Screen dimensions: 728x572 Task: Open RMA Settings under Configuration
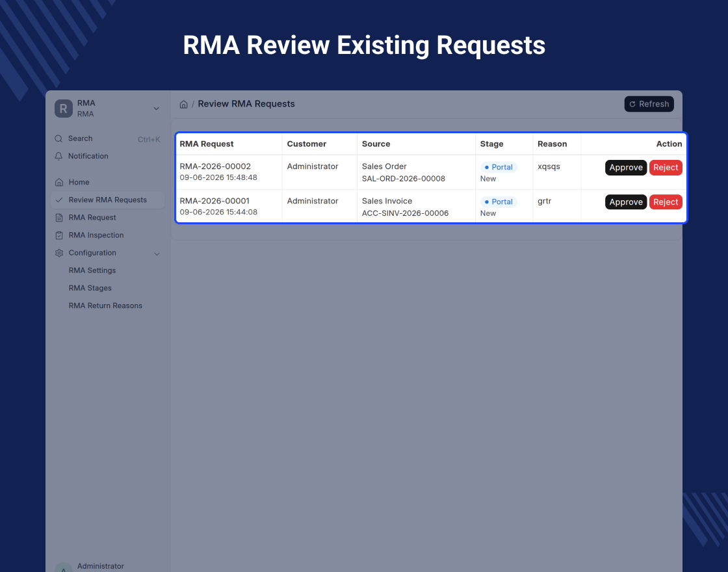(92, 270)
